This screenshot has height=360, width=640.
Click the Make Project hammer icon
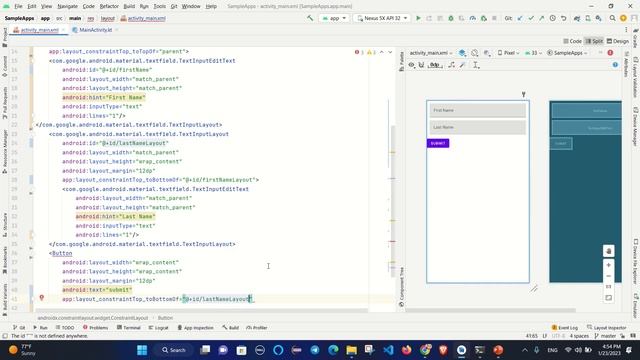pyautogui.click(x=310, y=18)
